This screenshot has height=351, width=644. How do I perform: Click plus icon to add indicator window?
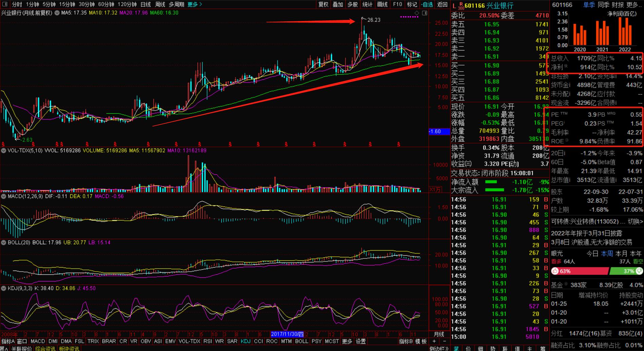(434, 341)
